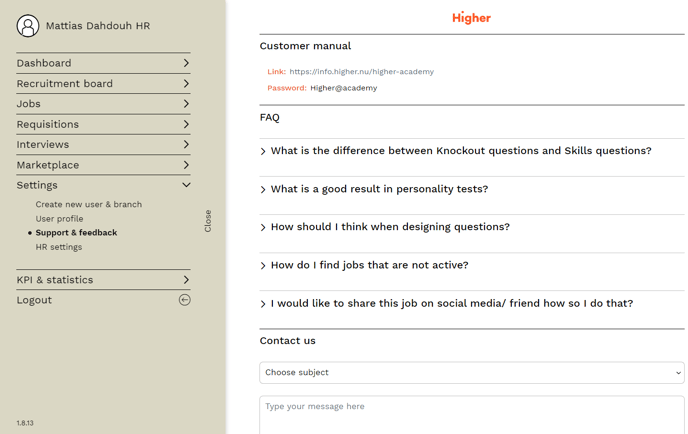Click the Recruitment board arrow icon
The width and height of the screenshot is (688, 434).
coord(186,84)
